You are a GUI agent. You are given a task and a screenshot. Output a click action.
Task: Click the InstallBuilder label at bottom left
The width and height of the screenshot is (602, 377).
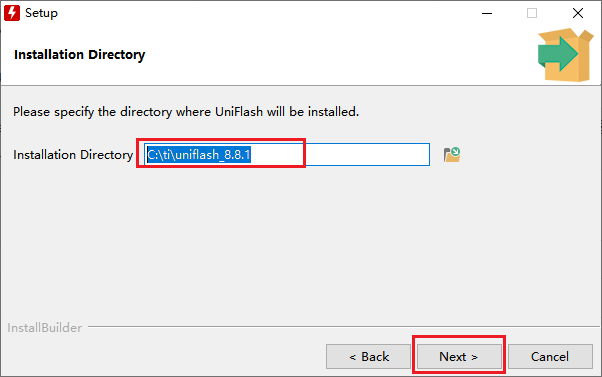coord(45,328)
